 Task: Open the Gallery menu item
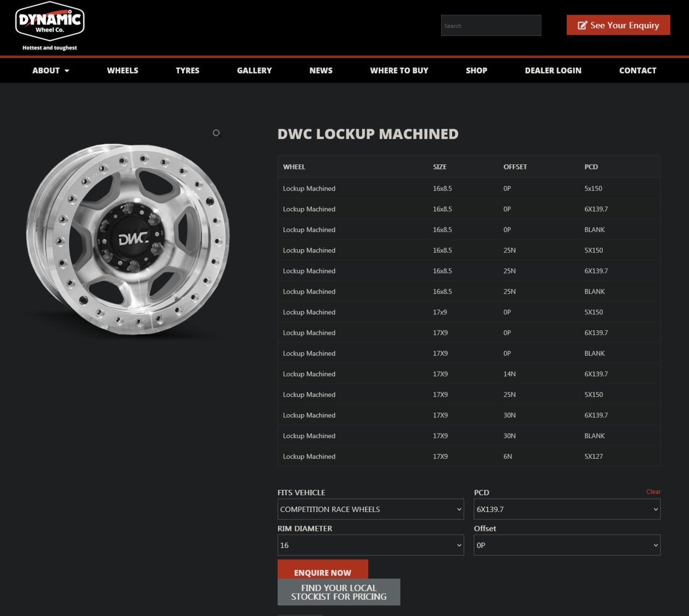point(254,71)
